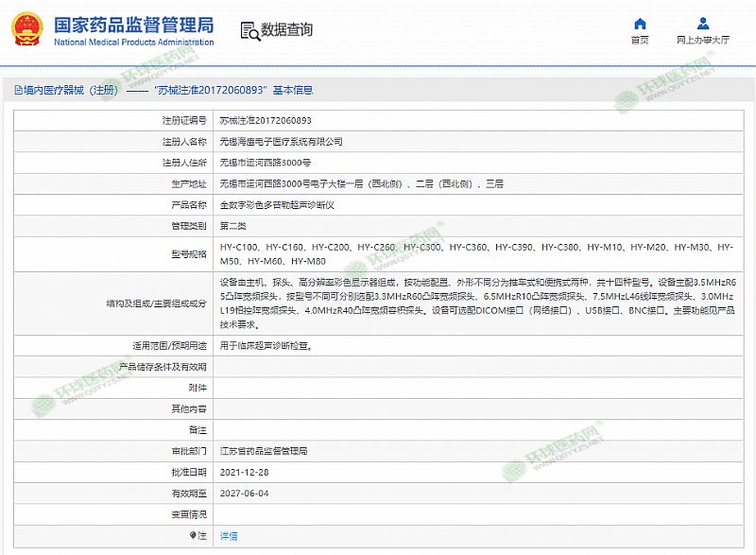The width and height of the screenshot is (756, 555).
Task: Click the 网上办事大厅 person icon
Action: (702, 24)
